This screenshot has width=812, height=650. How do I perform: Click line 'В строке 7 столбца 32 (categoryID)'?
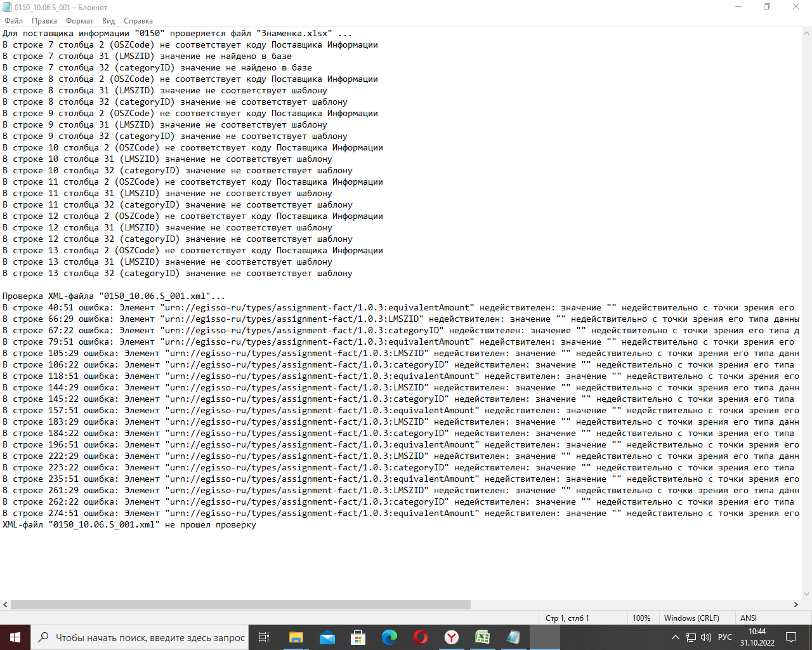pos(157,68)
